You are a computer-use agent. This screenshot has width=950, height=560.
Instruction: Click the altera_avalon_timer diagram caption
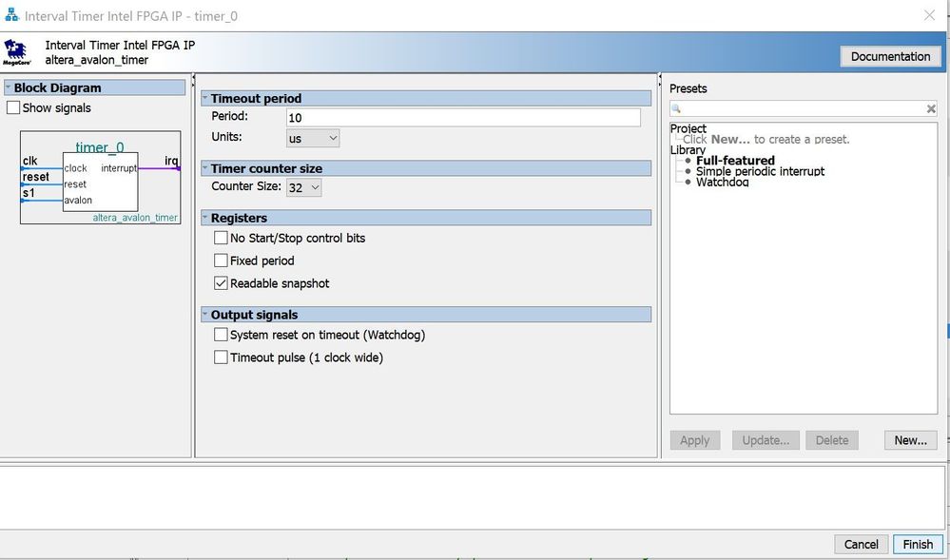click(135, 218)
